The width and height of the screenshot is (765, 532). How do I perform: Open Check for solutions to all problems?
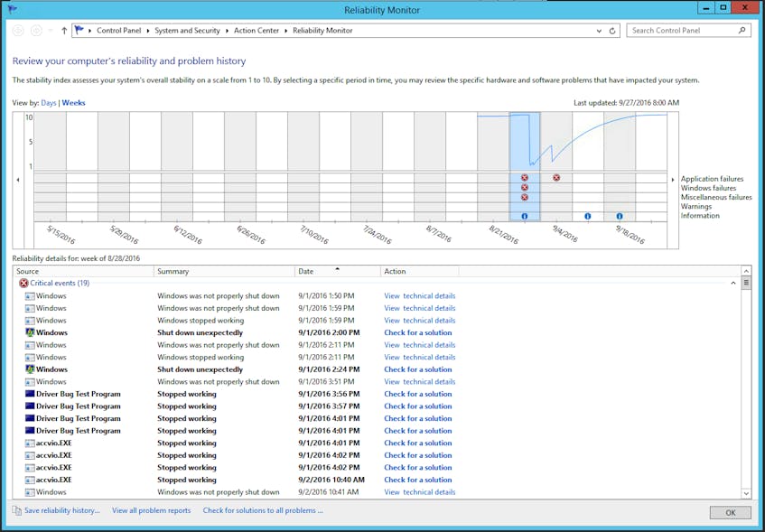[265, 510]
